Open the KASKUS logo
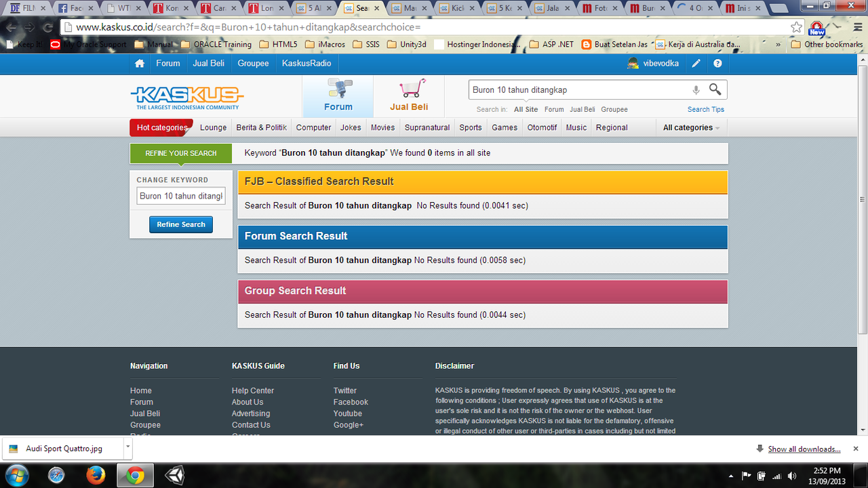The height and width of the screenshot is (488, 868). coord(187,97)
